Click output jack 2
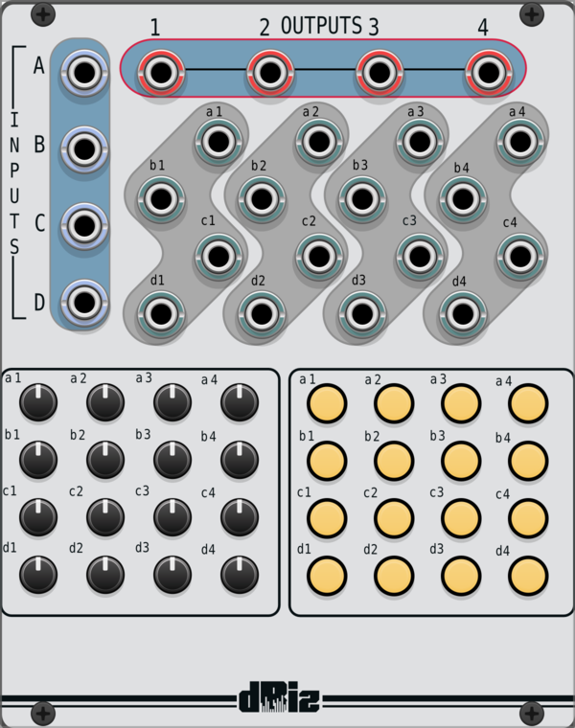This screenshot has width=575, height=728. pyautogui.click(x=270, y=73)
